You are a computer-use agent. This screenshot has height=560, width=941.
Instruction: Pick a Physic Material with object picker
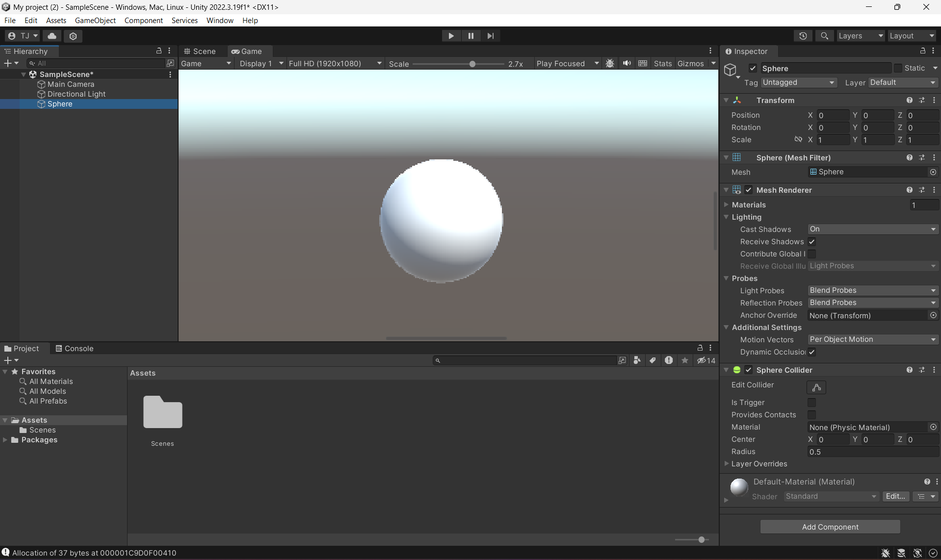click(933, 427)
